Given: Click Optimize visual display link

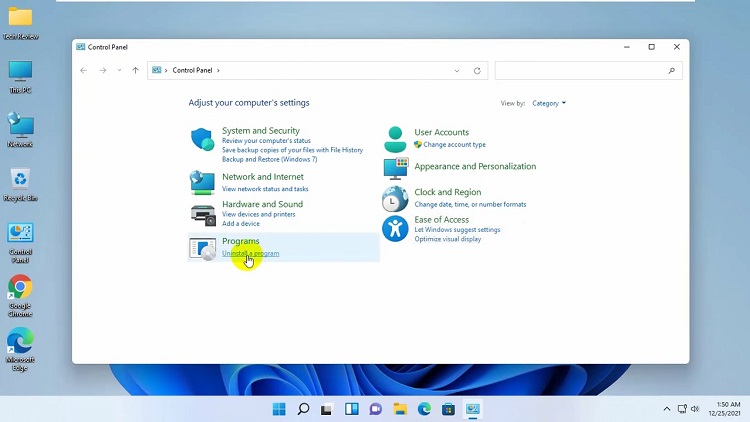Looking at the screenshot, I should (448, 239).
